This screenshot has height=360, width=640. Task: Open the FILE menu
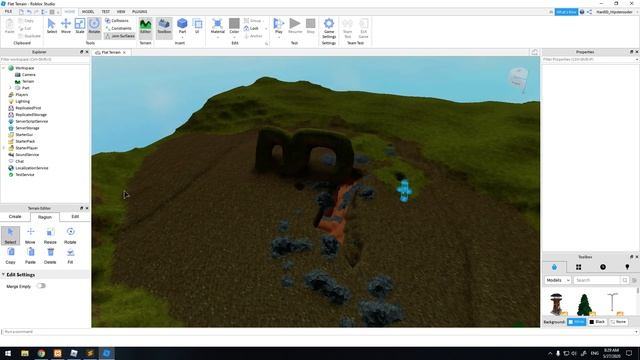pyautogui.click(x=8, y=11)
